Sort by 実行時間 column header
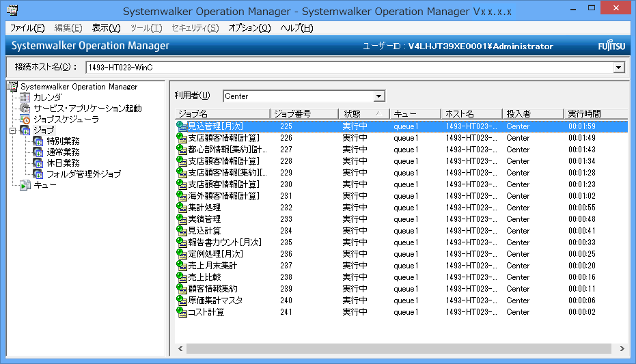The height and width of the screenshot is (364, 636). tap(596, 114)
